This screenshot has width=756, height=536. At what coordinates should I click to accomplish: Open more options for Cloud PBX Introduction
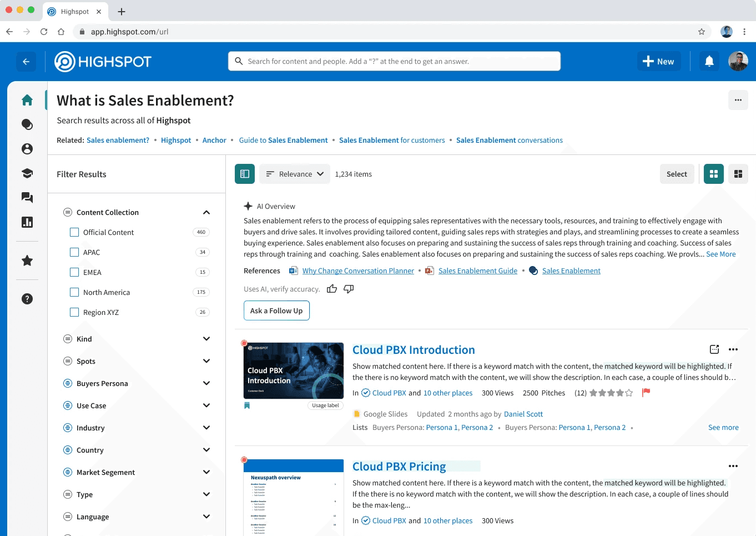733,349
